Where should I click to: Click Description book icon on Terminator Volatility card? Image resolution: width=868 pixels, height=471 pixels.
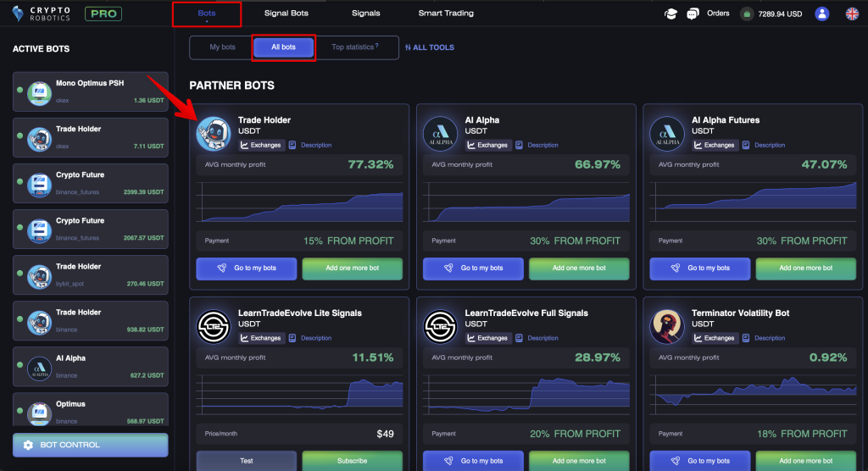coord(746,338)
